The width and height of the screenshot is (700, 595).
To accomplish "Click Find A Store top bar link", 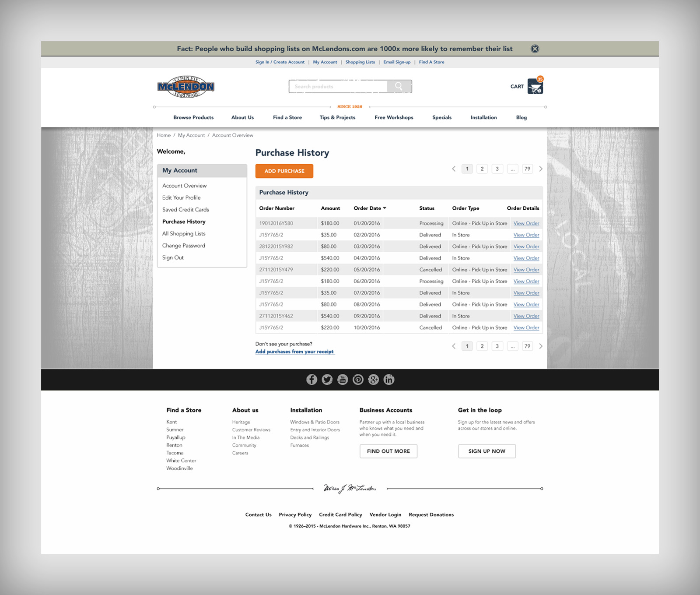I will point(431,62).
